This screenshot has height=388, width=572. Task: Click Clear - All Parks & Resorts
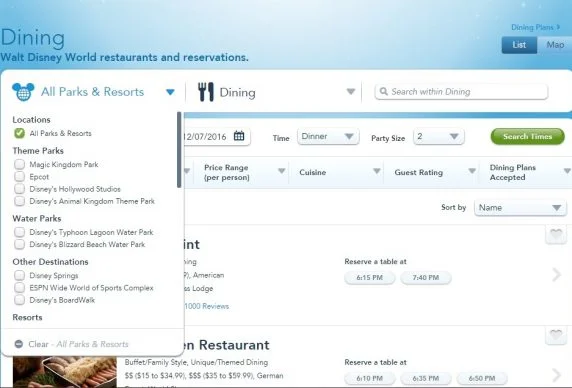click(x=78, y=344)
